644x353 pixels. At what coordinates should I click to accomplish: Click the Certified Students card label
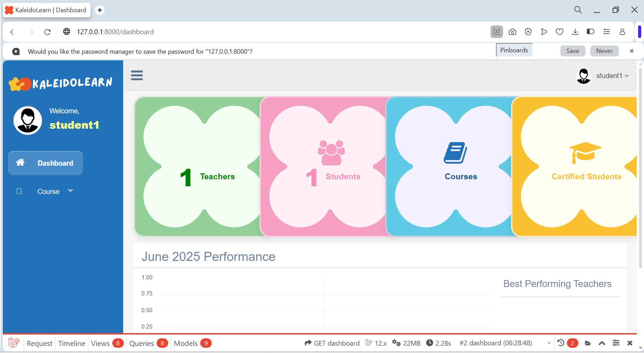pyautogui.click(x=586, y=176)
